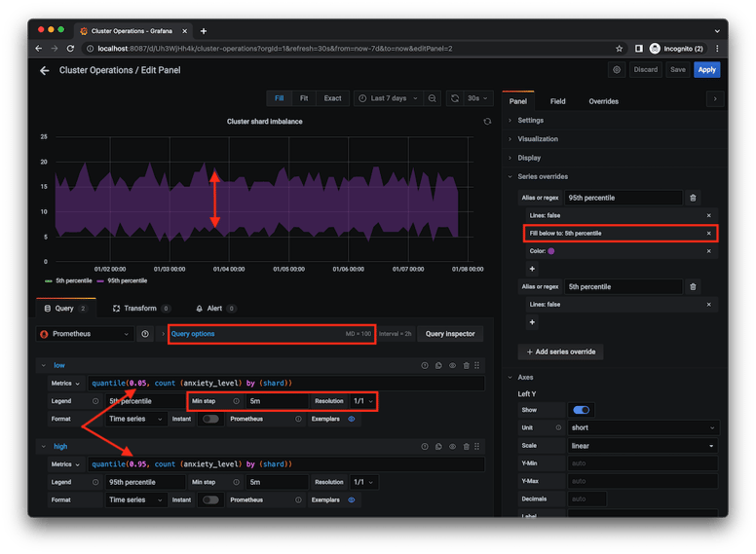Click the Apply button
Viewport: 756px width, 554px height.
point(706,70)
